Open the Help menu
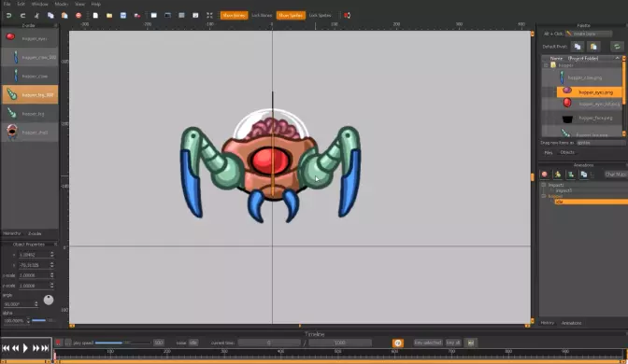This screenshot has width=628, height=364. coord(95,4)
